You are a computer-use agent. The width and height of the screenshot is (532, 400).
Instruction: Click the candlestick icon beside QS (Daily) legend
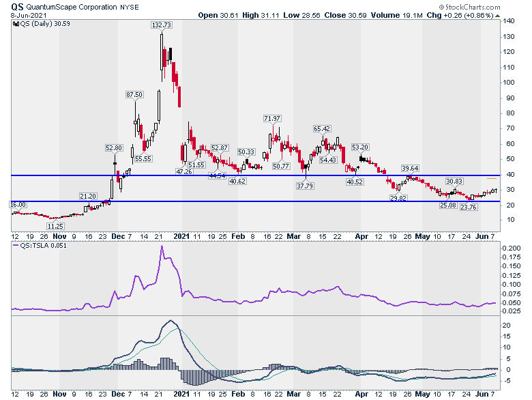tap(16, 24)
